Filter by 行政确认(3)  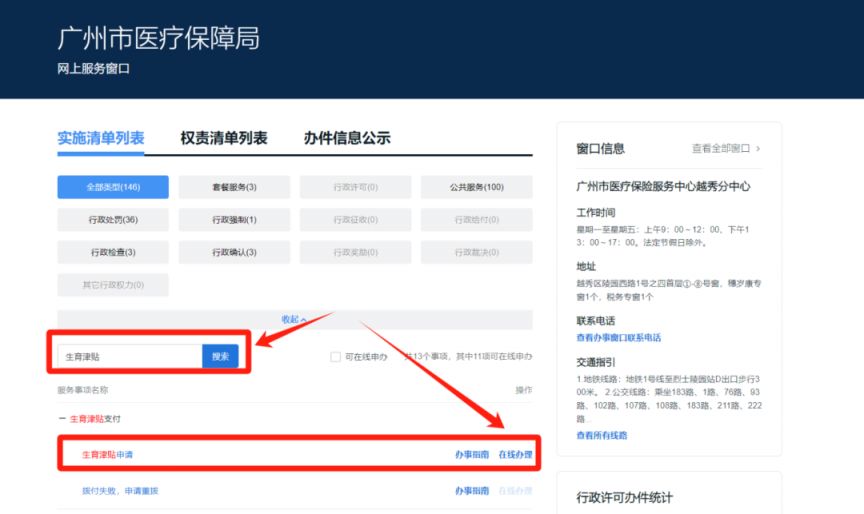pos(234,252)
